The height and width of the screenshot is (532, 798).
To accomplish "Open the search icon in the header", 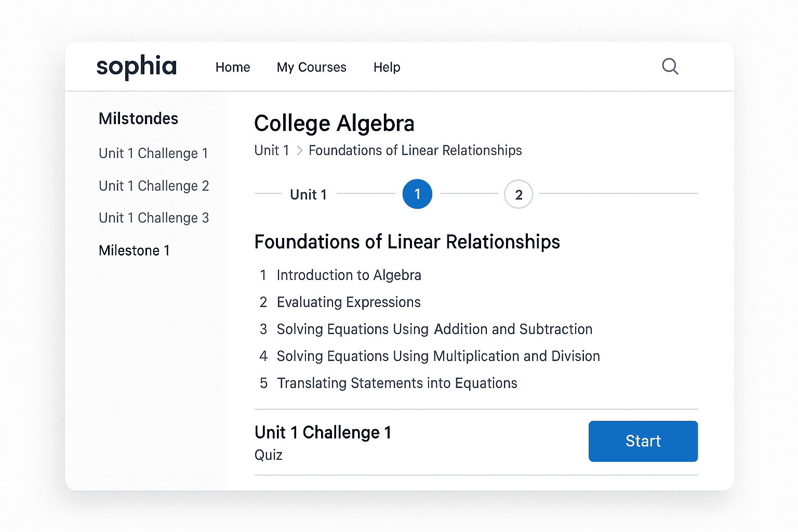I will point(670,66).
